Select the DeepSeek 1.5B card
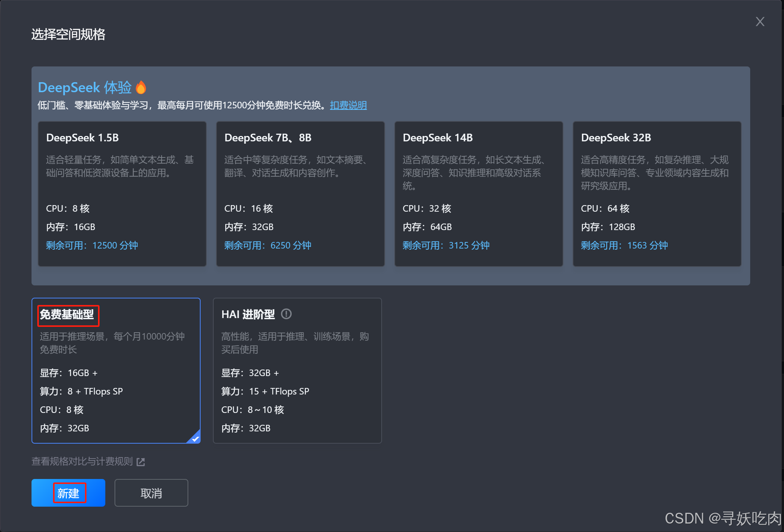The image size is (784, 532). (x=122, y=194)
